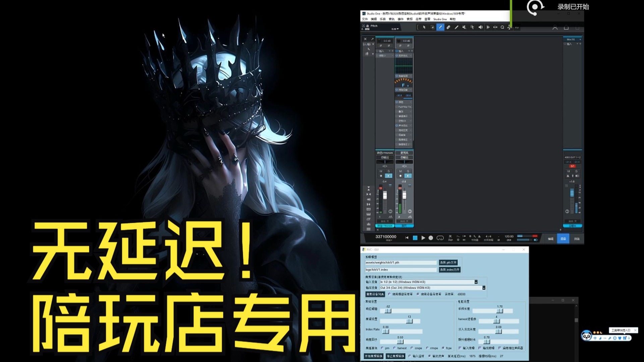The height and width of the screenshot is (362, 644).
Task: Click the 开始音频转换 button
Action: (374, 356)
